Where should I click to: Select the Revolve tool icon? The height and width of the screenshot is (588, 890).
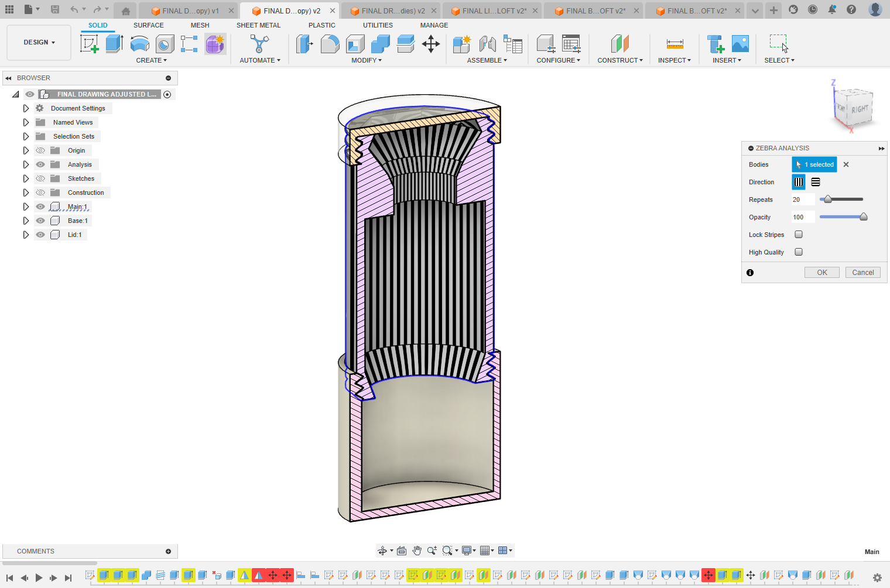(139, 44)
